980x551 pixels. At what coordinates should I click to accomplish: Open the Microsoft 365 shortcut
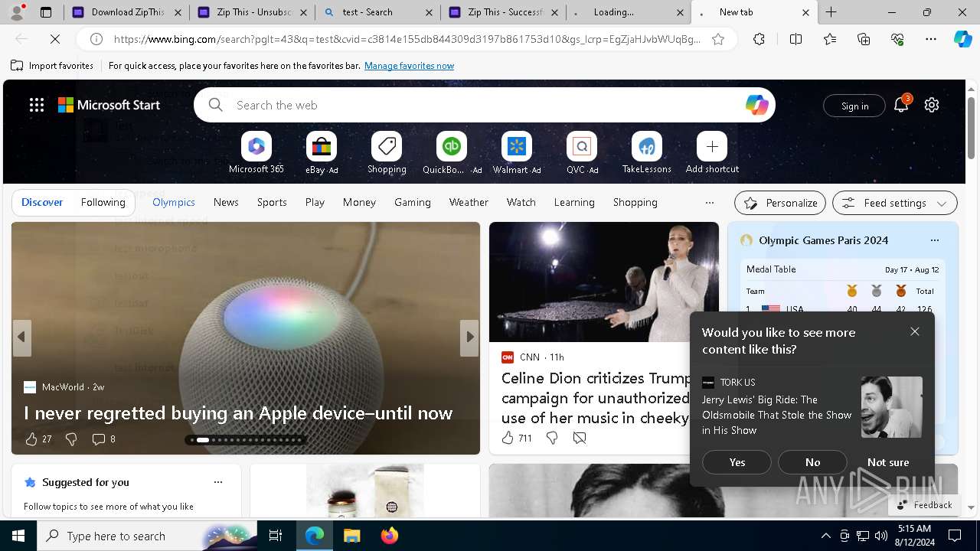256,146
